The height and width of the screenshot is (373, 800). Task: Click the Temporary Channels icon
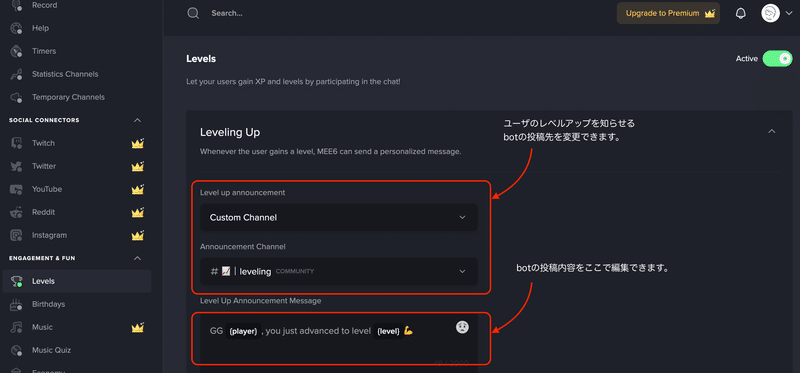click(x=16, y=97)
